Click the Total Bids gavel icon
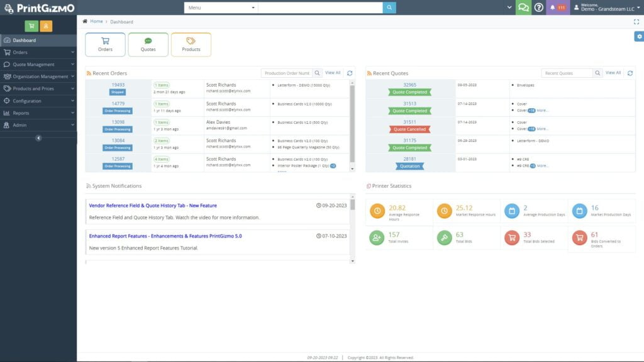 [x=444, y=237]
